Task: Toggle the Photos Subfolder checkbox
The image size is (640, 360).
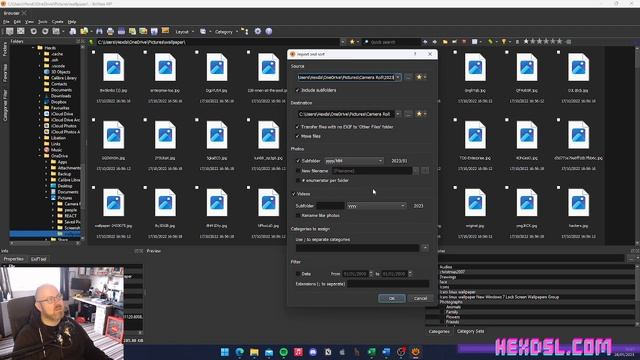Action: tap(298, 161)
